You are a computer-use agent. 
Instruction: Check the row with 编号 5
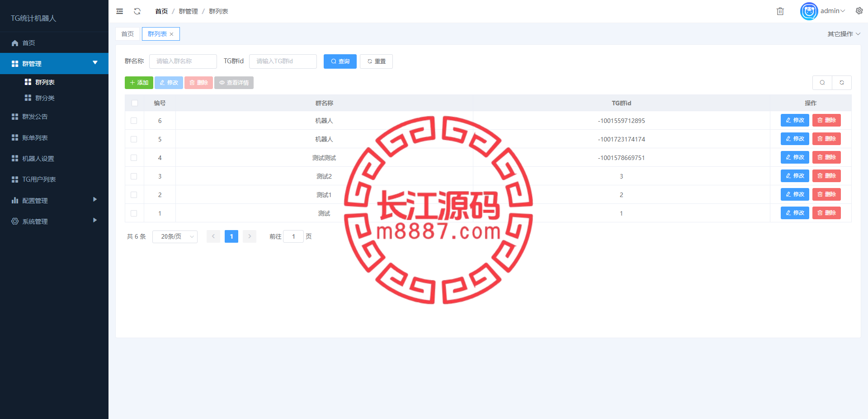click(x=134, y=139)
